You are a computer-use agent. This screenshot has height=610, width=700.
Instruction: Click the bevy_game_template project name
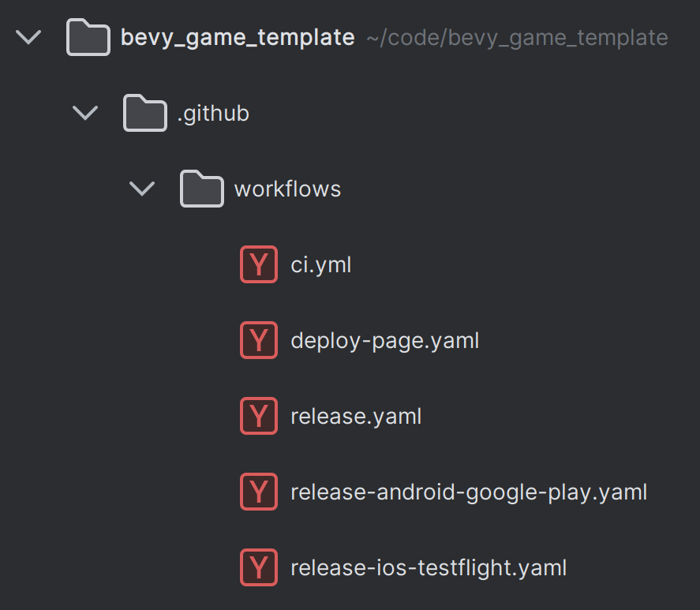tap(237, 36)
